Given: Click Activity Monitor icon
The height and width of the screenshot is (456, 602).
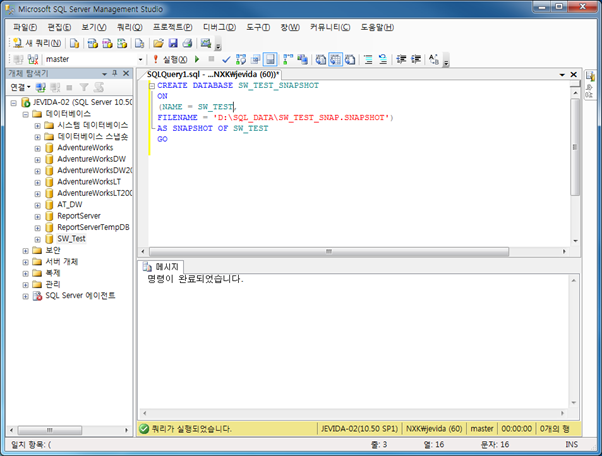Looking at the screenshot, I should point(206,43).
